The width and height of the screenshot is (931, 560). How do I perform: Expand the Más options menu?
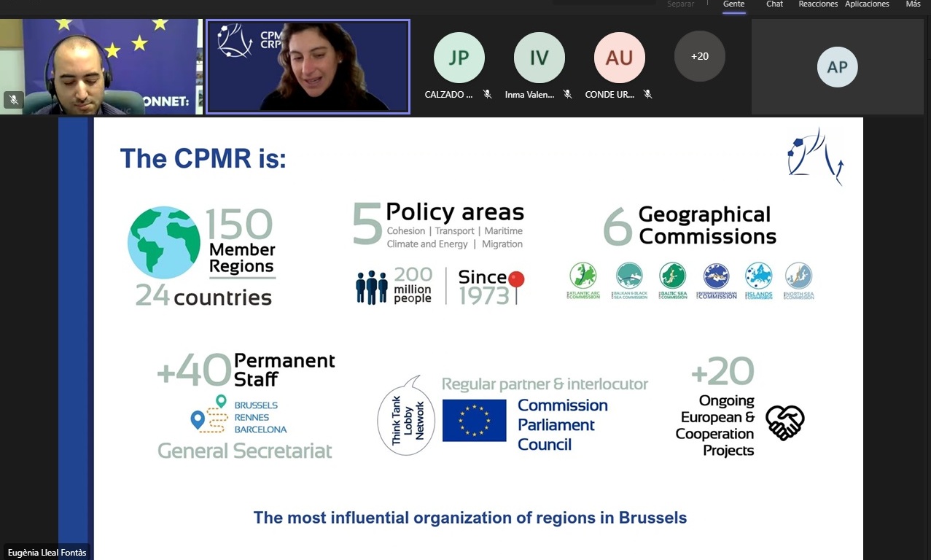[913, 4]
